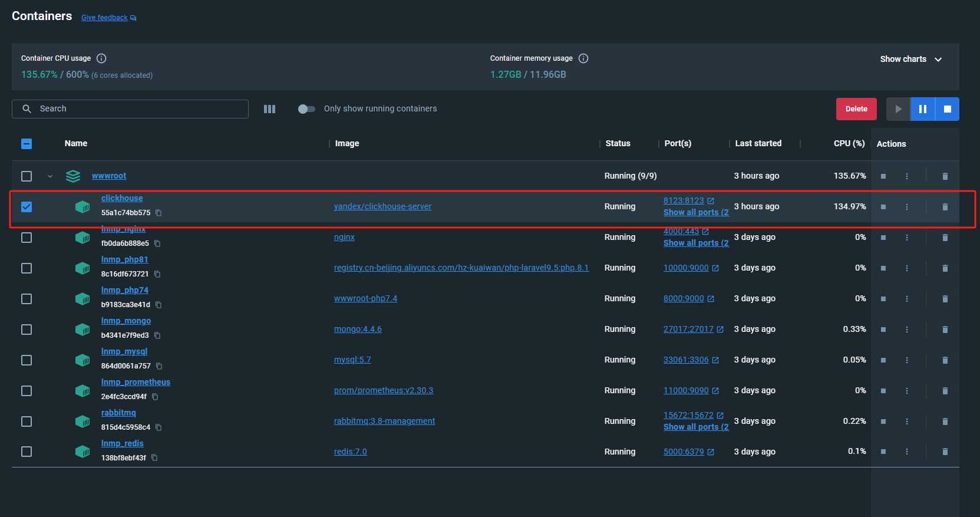Stop the lnmp_nginx container
The image size is (980, 517).
pyautogui.click(x=883, y=238)
